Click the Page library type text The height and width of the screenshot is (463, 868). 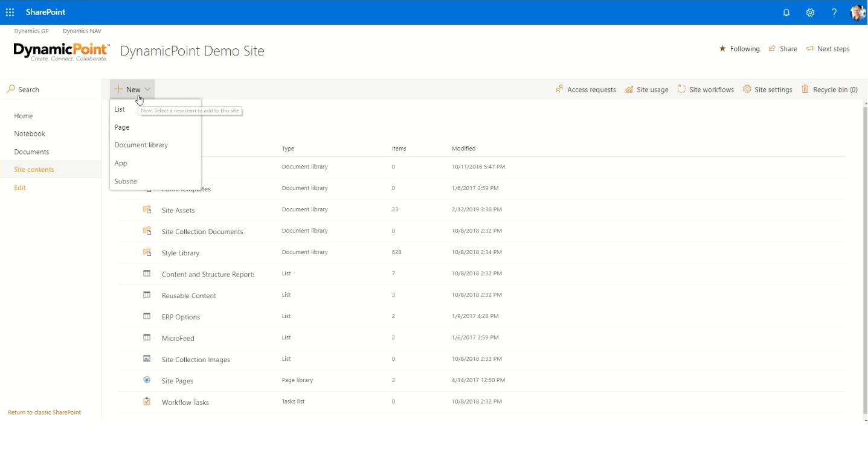tap(297, 380)
